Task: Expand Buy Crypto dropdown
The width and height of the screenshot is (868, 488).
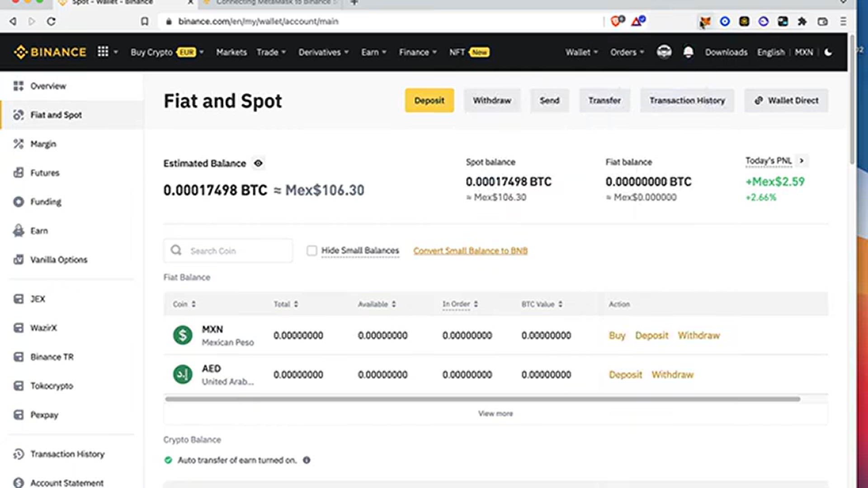Action: (167, 52)
